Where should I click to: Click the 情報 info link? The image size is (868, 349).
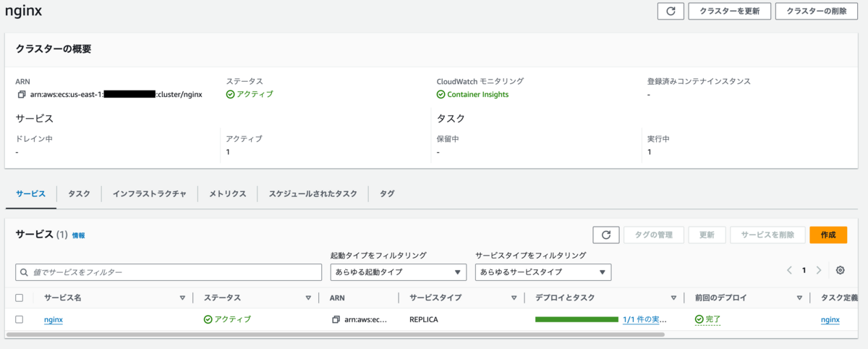[x=78, y=235]
